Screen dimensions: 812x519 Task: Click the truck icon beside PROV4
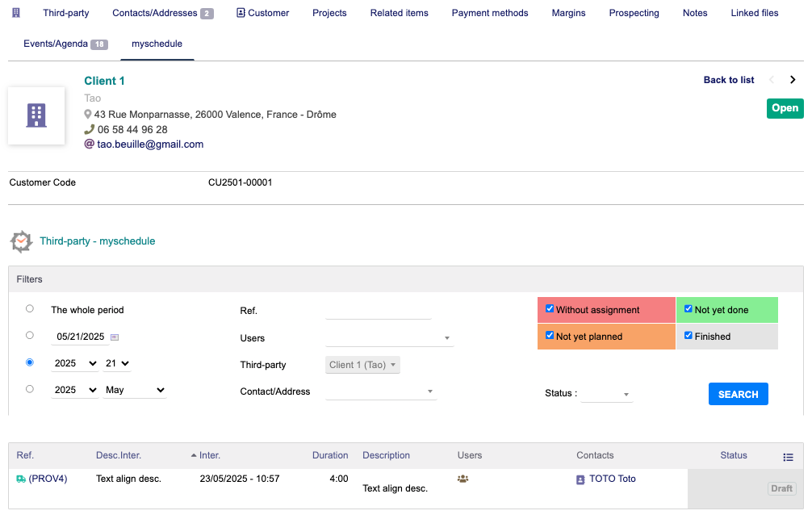click(x=21, y=479)
